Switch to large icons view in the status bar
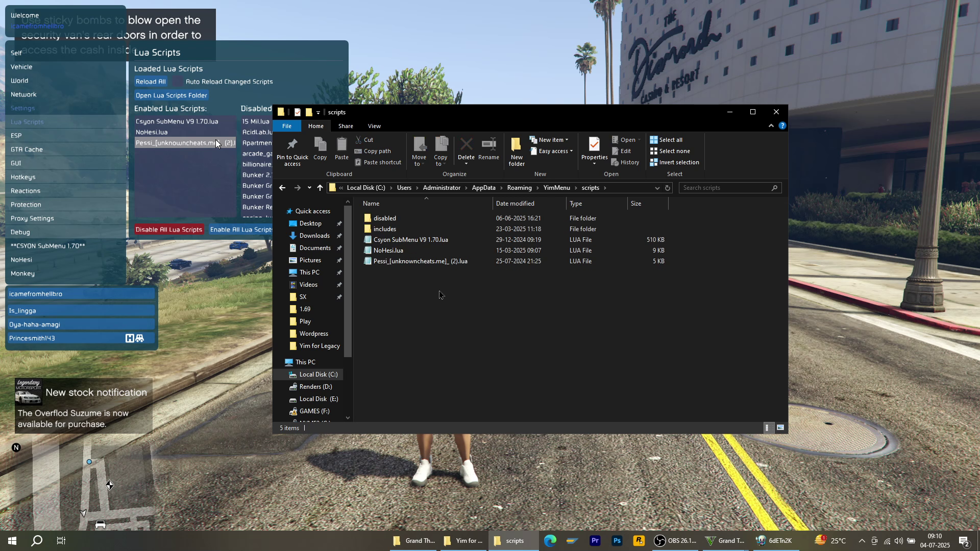Screen dimensions: 980x551 (780, 428)
